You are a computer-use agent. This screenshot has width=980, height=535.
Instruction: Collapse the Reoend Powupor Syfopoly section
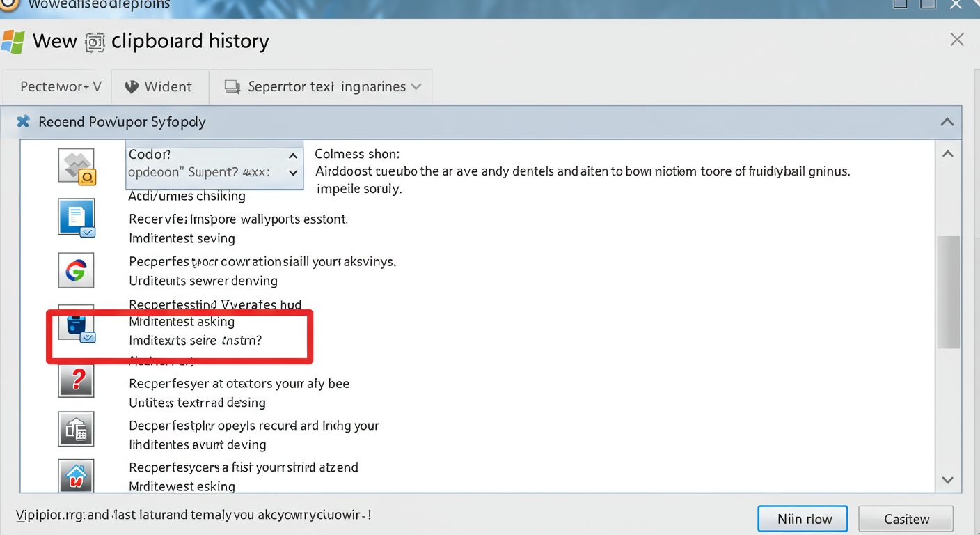pos(947,121)
